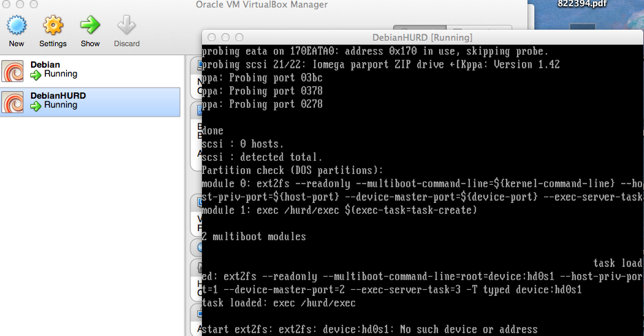Viewport: 644px width, 336px height.
Task: Click the New virtual machine icon
Action: tap(17, 25)
